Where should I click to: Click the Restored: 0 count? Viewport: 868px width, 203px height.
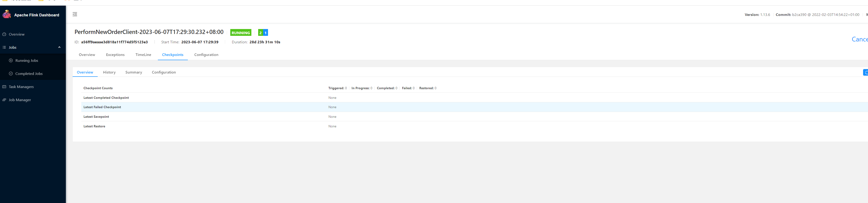(428, 88)
